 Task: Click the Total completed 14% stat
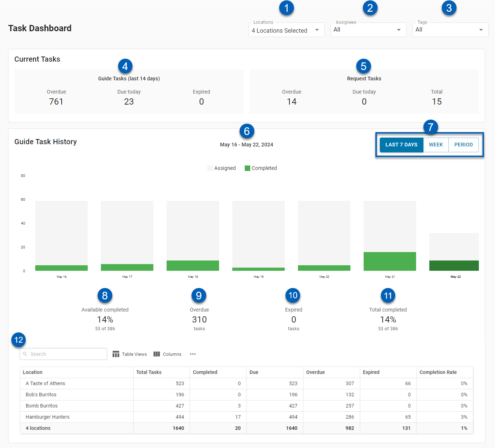tap(388, 319)
